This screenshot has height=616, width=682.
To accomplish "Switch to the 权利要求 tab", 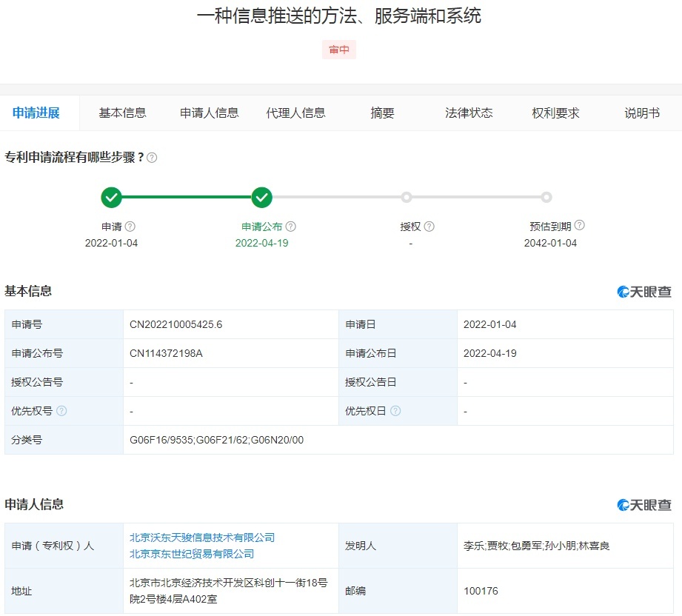I will pyautogui.click(x=555, y=113).
